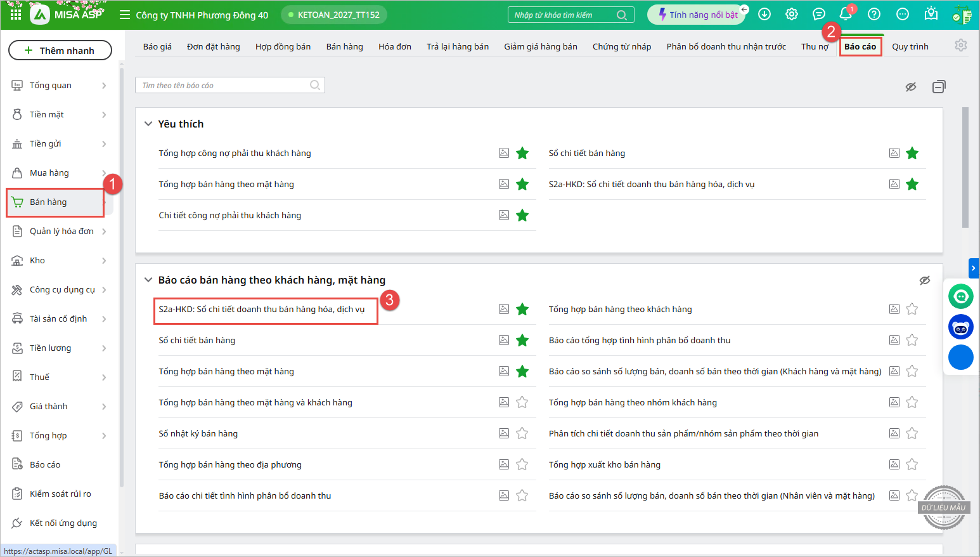Open the tab customization gear icon

pos(961,46)
